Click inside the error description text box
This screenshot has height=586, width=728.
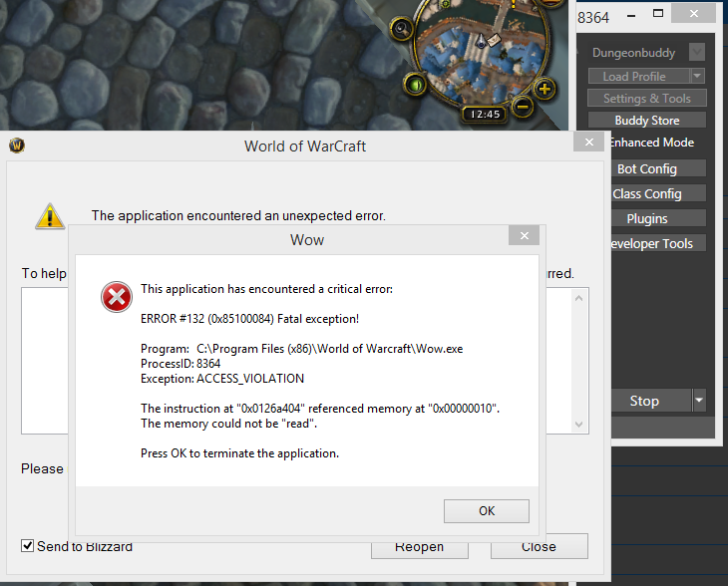pos(45,361)
